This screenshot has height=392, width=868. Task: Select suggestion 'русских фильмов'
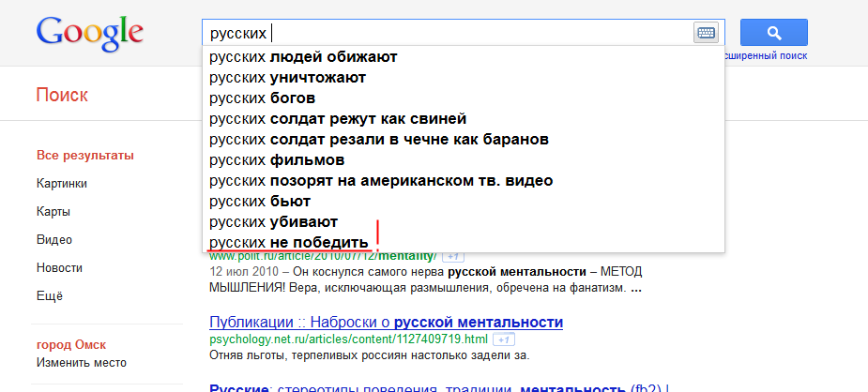464,160
